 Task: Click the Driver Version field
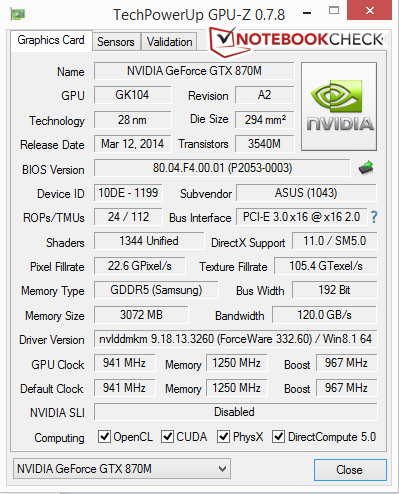pyautogui.click(x=235, y=339)
